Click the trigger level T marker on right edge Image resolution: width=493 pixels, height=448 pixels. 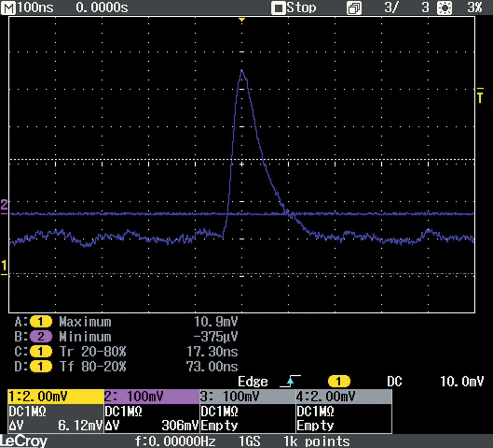pyautogui.click(x=480, y=96)
